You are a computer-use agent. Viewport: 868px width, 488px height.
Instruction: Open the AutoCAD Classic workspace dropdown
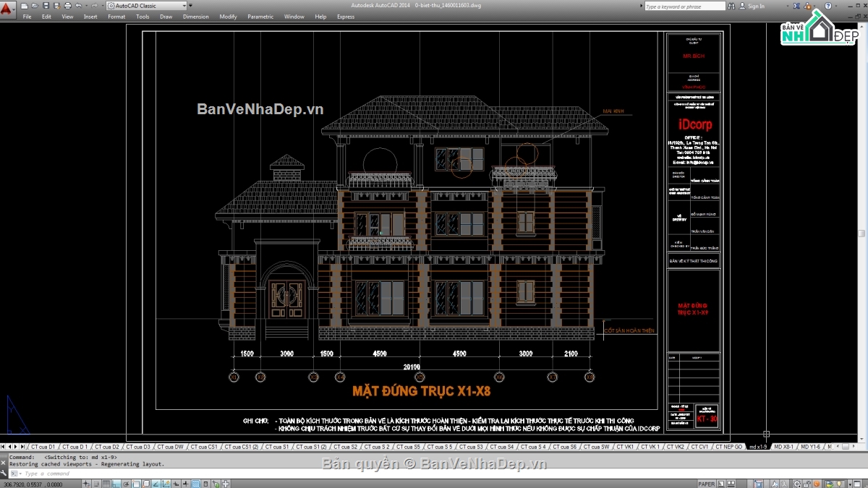click(x=147, y=6)
